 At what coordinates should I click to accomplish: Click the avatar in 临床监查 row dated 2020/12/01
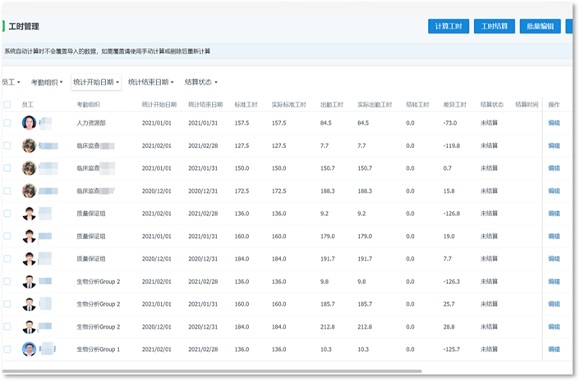click(29, 191)
